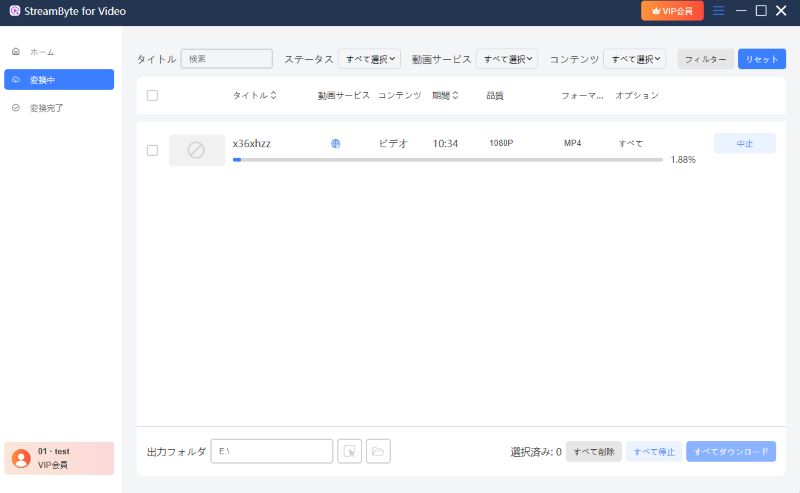This screenshot has height=493, width=800.
Task: Expand the ステータス dropdown
Action: coord(369,59)
